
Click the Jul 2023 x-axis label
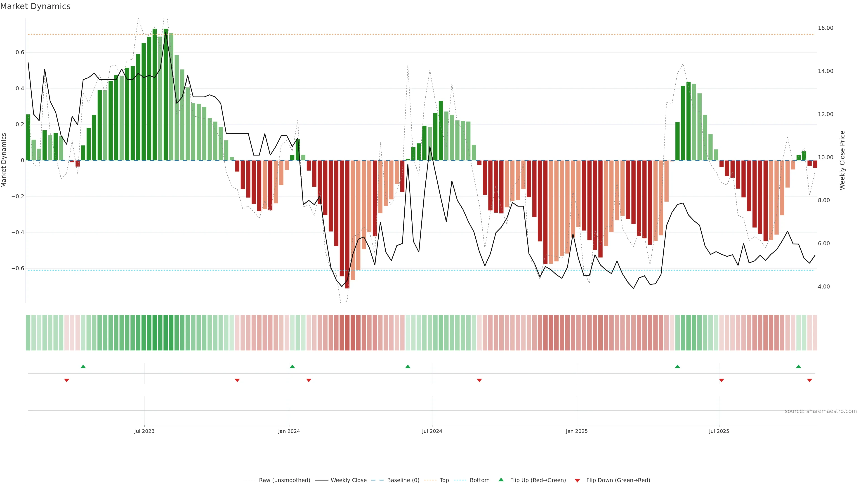(144, 431)
